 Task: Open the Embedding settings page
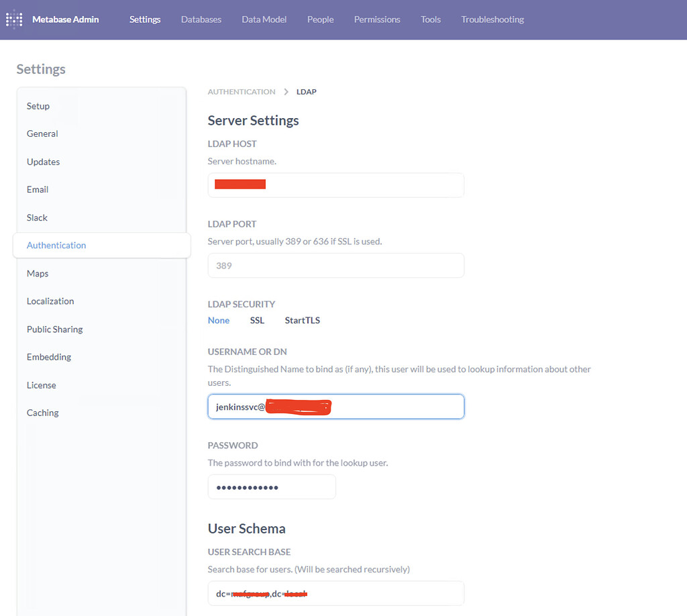(48, 356)
